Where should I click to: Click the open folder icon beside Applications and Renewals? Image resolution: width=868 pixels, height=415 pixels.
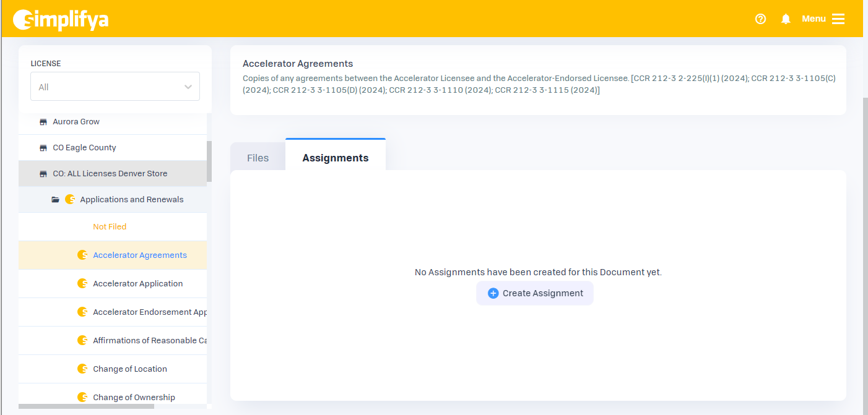(x=56, y=200)
